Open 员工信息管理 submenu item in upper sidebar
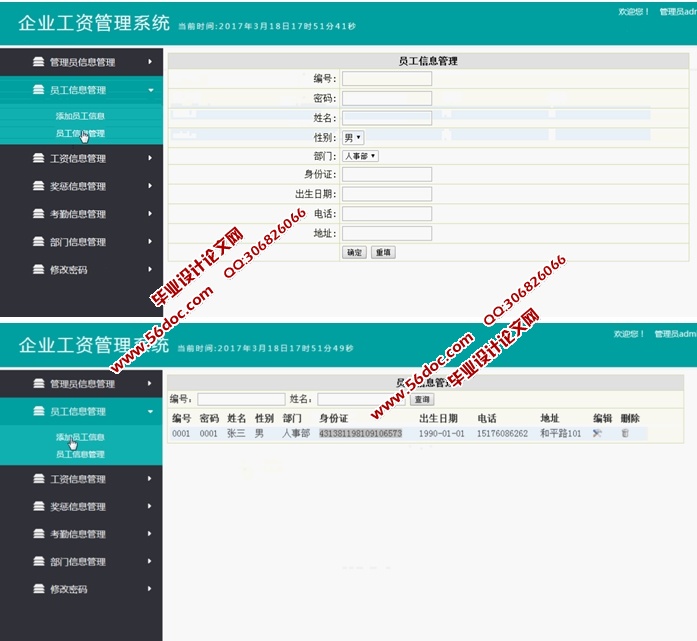The width and height of the screenshot is (697, 641). (x=80, y=133)
